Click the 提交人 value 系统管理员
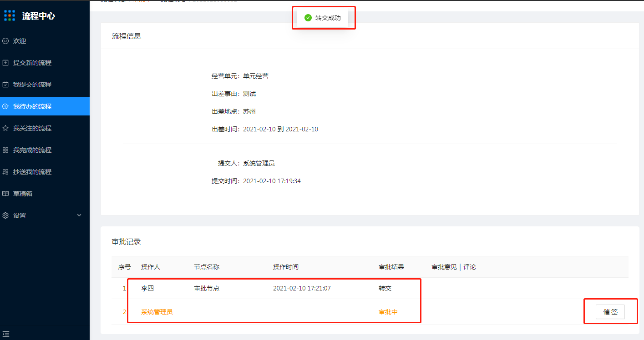The width and height of the screenshot is (644, 340). tap(259, 163)
